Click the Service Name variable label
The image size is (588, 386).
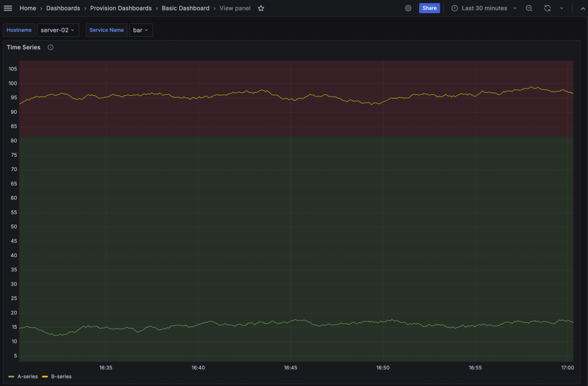[x=106, y=30]
